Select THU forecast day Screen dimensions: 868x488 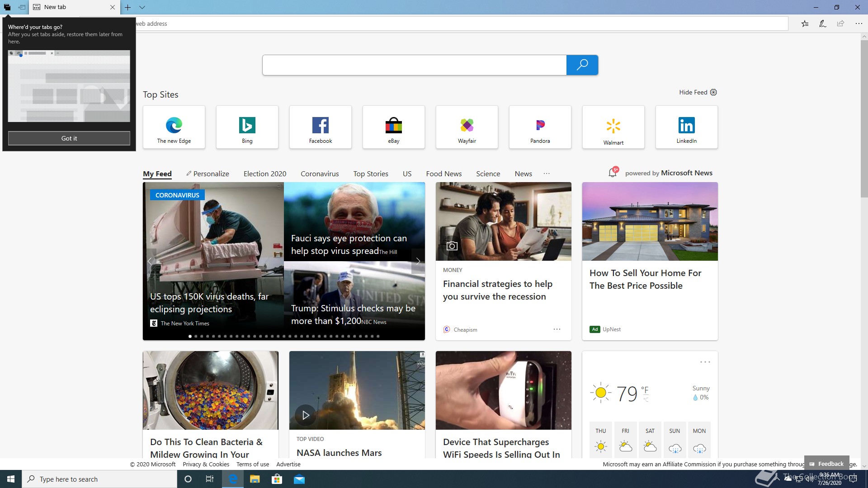(601, 440)
